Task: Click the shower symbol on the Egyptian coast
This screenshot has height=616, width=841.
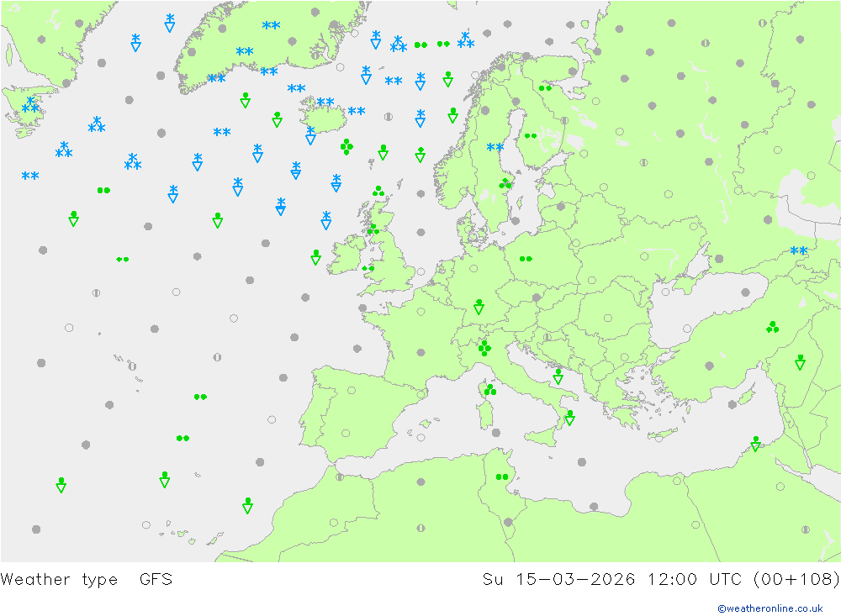Action: [x=756, y=444]
